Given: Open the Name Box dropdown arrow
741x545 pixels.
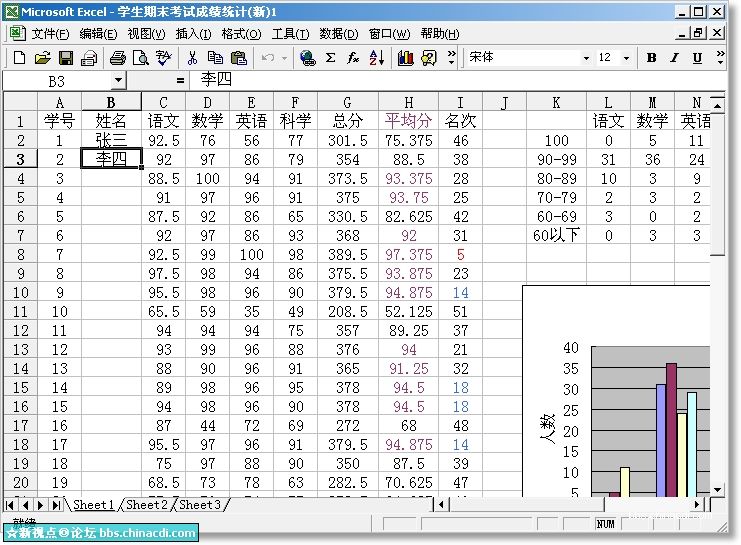Looking at the screenshot, I should 118,80.
